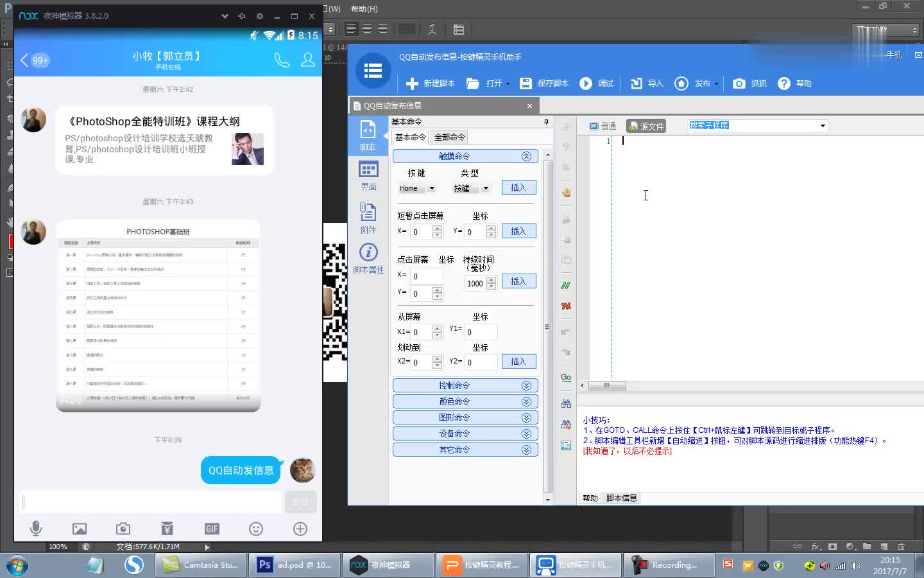The image size is (924, 578).
Task: Save script with 保存脚本
Action: [543, 83]
